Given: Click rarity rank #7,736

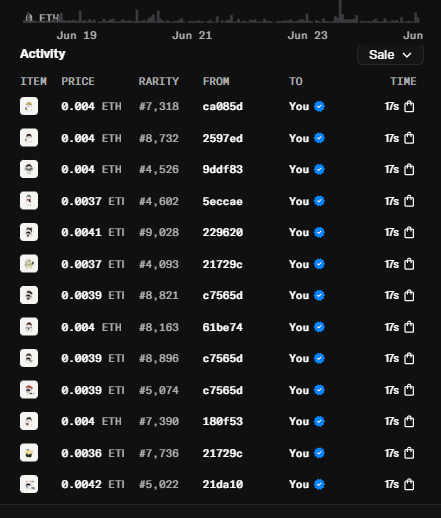Looking at the screenshot, I should [159, 453].
